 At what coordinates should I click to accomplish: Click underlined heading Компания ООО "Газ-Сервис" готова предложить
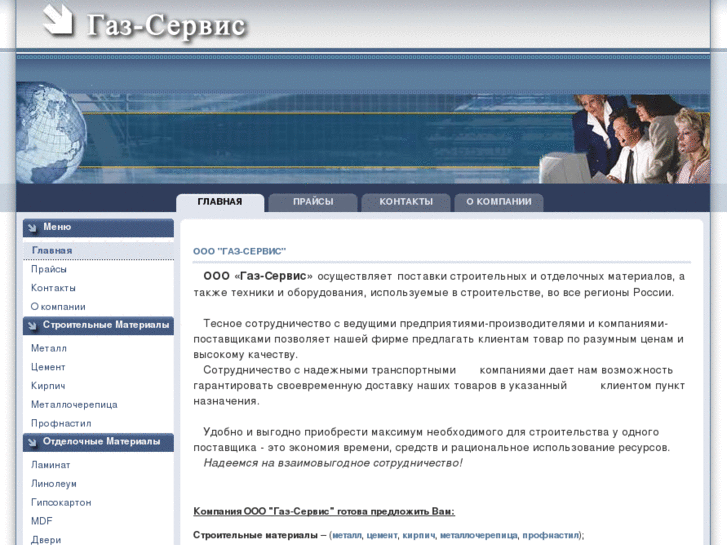point(324,512)
